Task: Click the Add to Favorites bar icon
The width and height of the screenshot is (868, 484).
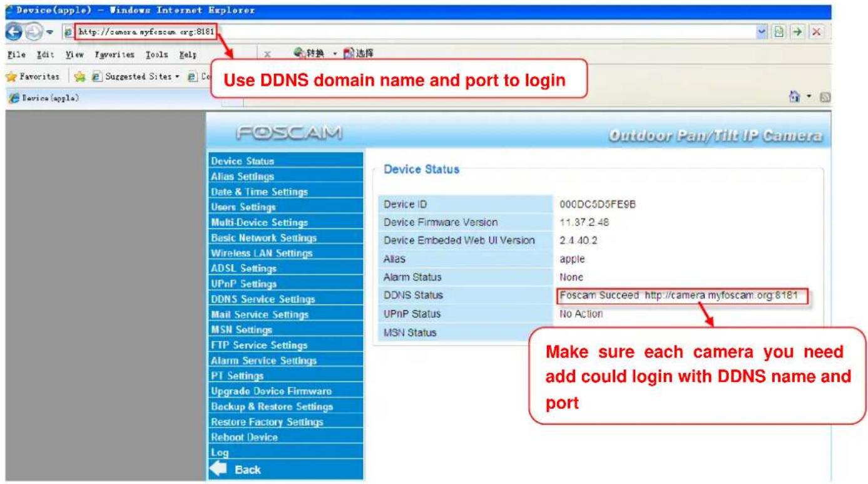Action: point(79,76)
